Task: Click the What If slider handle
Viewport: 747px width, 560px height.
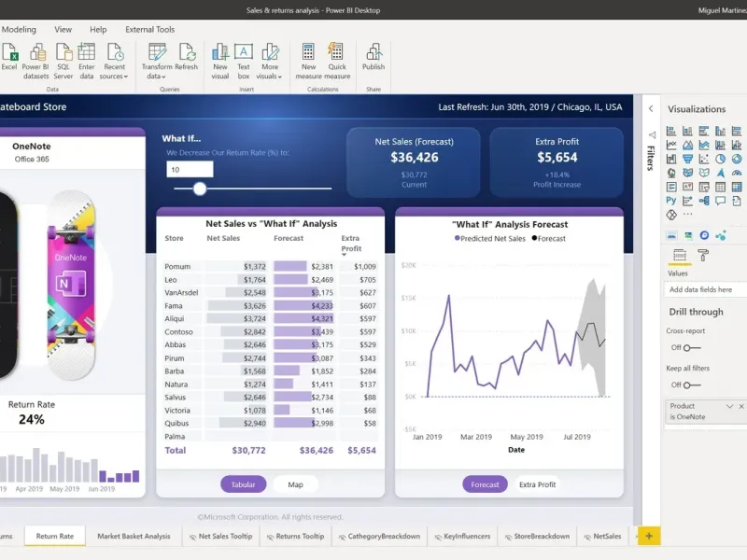Action: point(200,189)
